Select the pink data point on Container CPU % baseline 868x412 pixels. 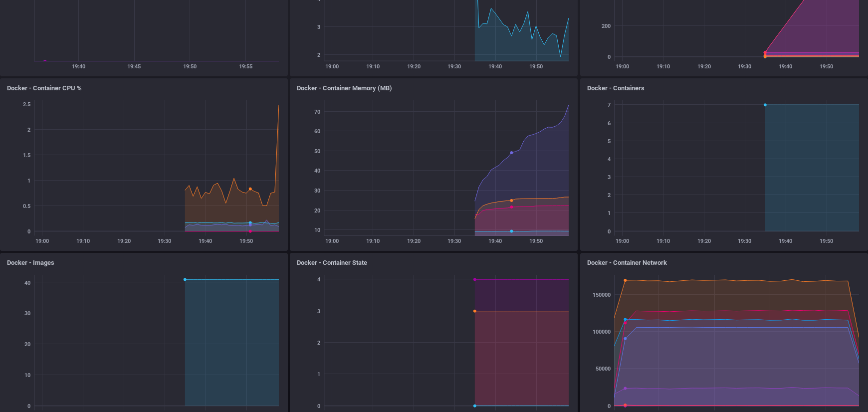pos(250,231)
